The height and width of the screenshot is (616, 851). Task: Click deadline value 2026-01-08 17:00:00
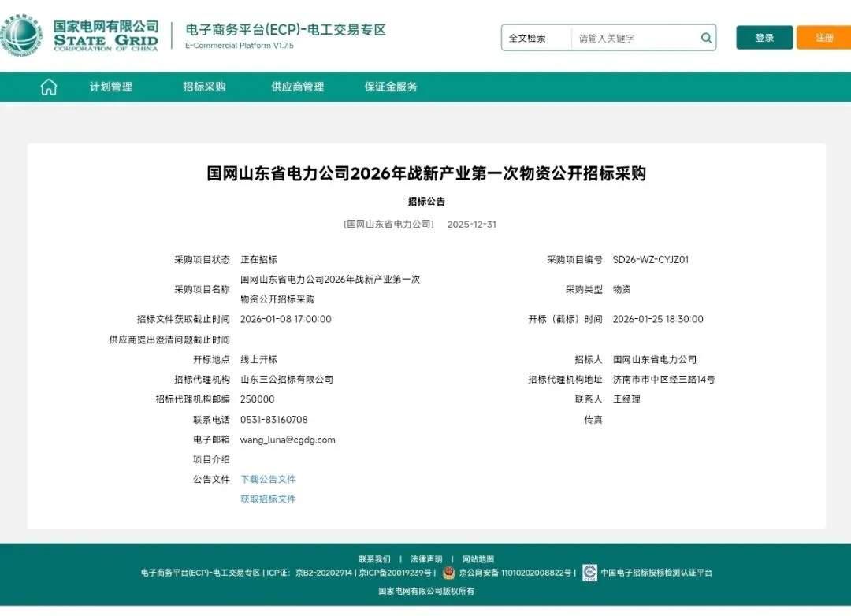pyautogui.click(x=285, y=319)
